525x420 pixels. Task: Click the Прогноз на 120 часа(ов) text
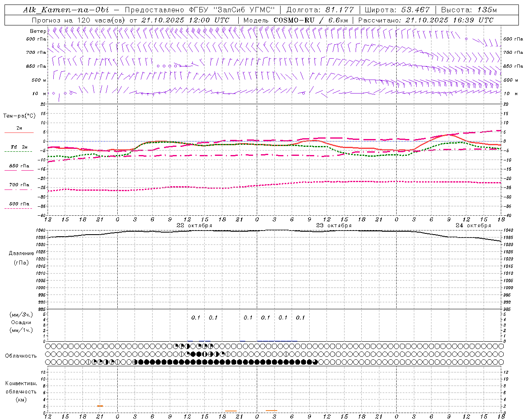(79, 20)
